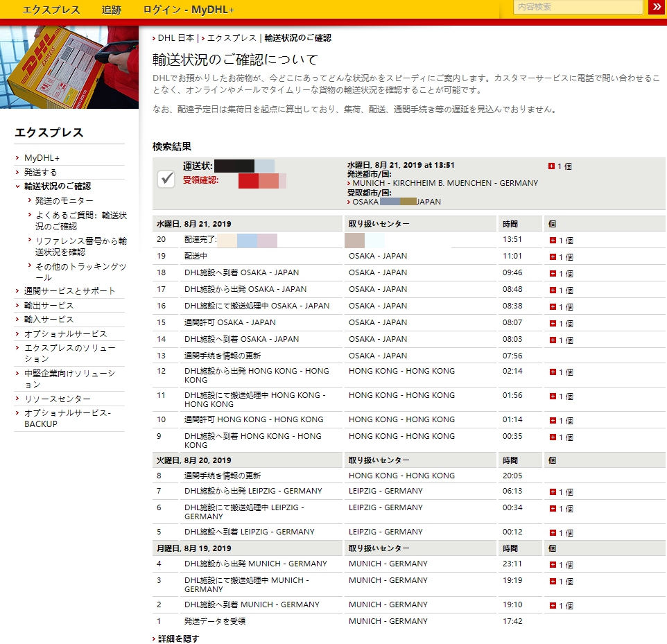Image resolution: width=667 pixels, height=644 pixels.
Task: Click the 発送データを受領 status text
Action: point(215,621)
